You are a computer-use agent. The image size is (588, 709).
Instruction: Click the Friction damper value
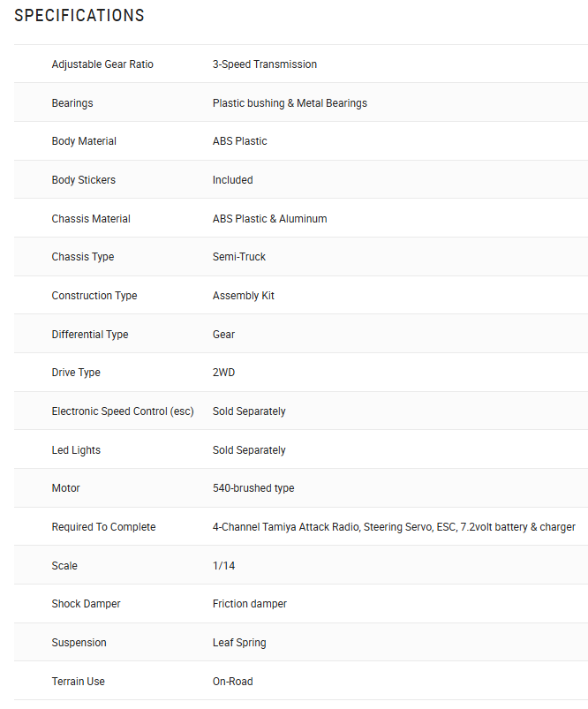click(250, 604)
